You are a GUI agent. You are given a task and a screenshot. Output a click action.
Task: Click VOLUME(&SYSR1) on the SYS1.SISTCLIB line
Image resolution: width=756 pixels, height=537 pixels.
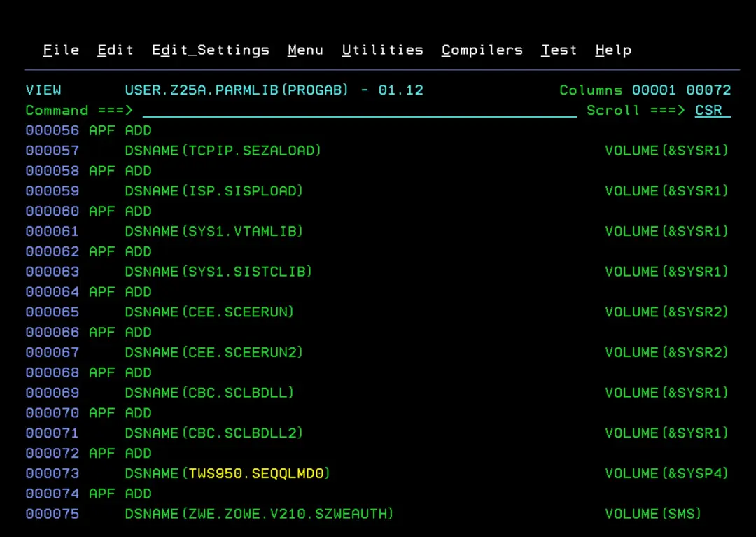[667, 272]
